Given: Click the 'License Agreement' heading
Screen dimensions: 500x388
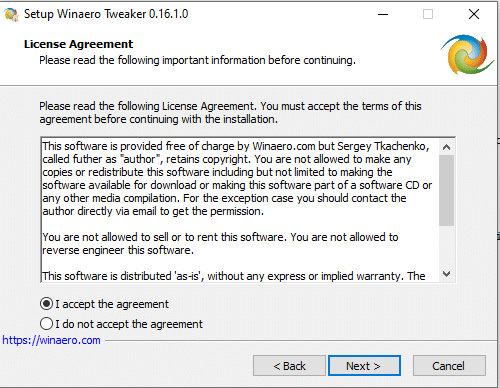Looking at the screenshot, I should (78, 44).
